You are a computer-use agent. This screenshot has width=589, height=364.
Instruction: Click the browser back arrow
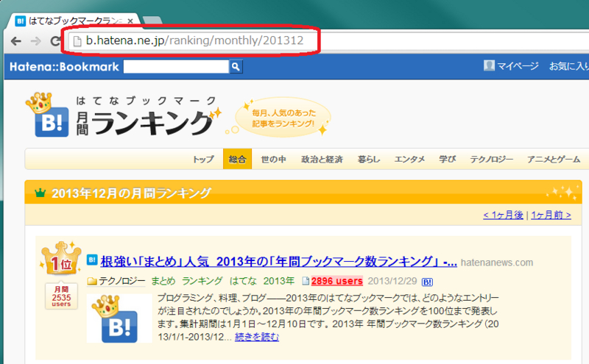coord(15,41)
